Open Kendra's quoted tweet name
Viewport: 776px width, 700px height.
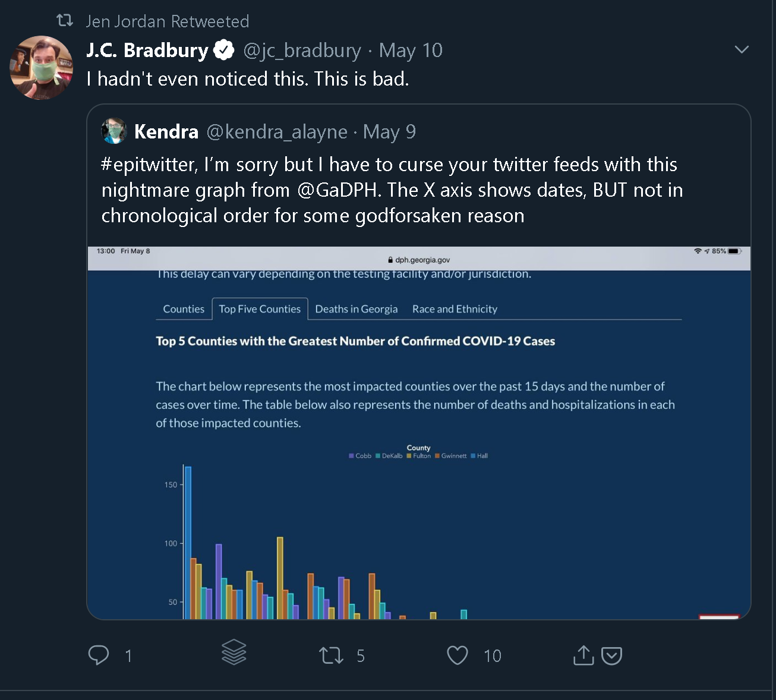(166, 131)
